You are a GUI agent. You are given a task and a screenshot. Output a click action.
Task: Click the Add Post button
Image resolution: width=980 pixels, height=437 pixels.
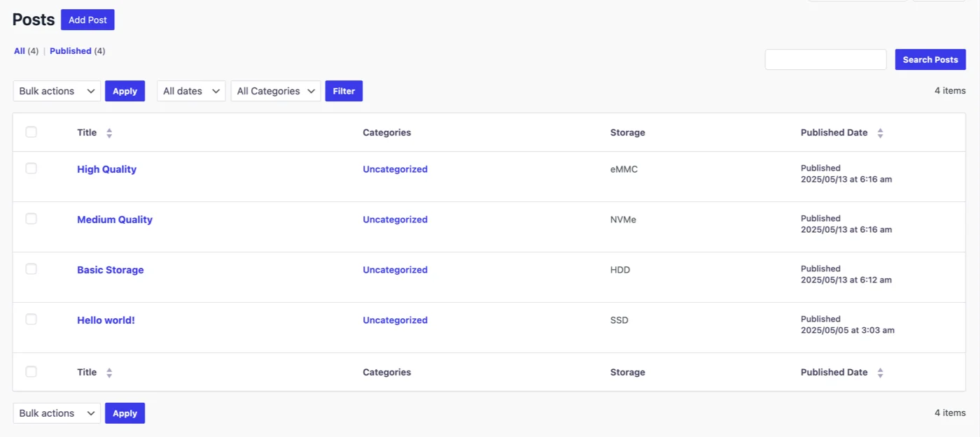tap(87, 20)
